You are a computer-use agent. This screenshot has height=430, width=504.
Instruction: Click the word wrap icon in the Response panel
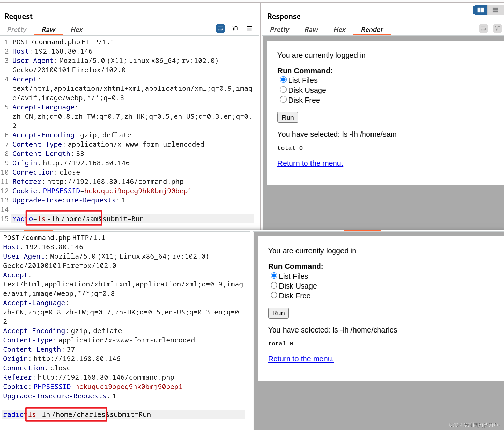483,28
